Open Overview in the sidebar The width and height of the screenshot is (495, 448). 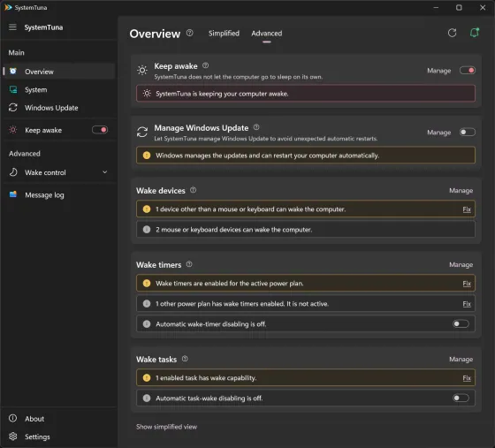[x=59, y=72]
